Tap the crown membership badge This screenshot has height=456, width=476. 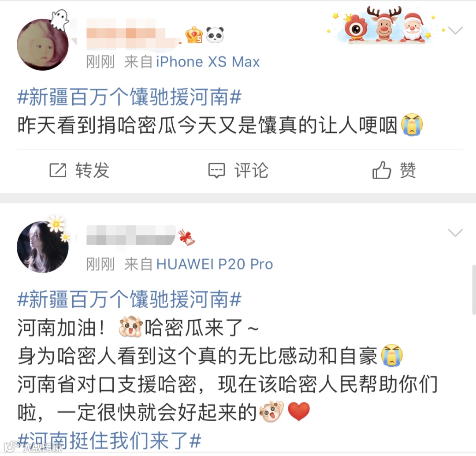pyautogui.click(x=194, y=35)
